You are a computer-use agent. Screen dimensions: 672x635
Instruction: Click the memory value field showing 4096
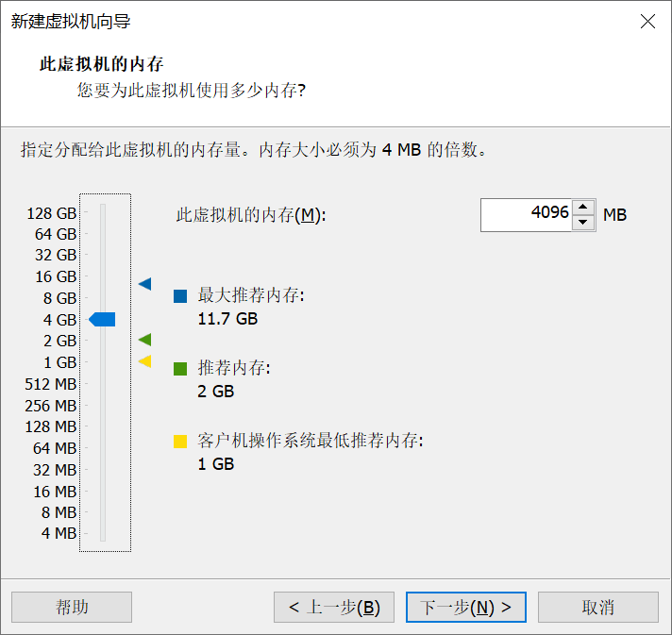click(526, 214)
